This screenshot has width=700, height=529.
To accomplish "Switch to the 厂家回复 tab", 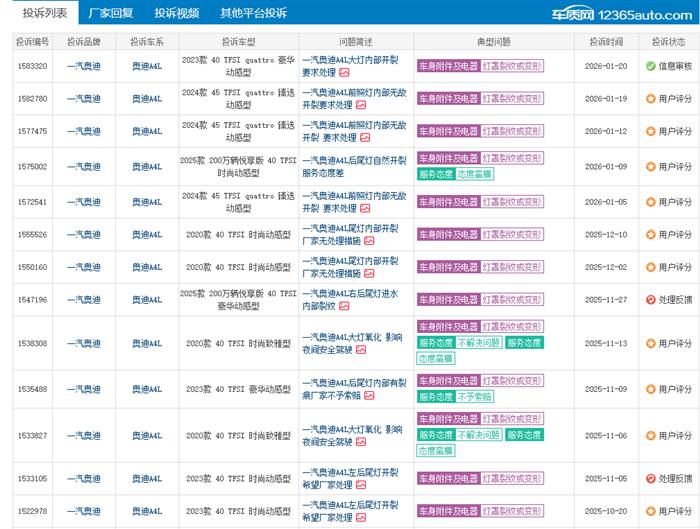I will pyautogui.click(x=112, y=14).
